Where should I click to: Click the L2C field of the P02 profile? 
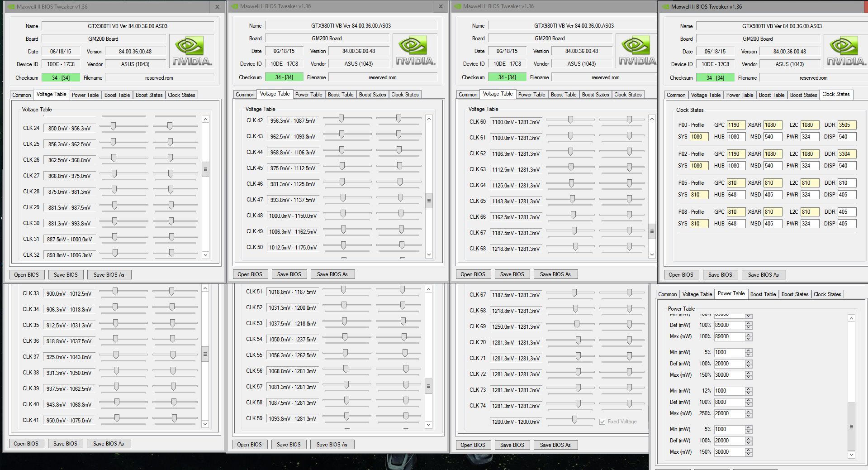(x=810, y=154)
